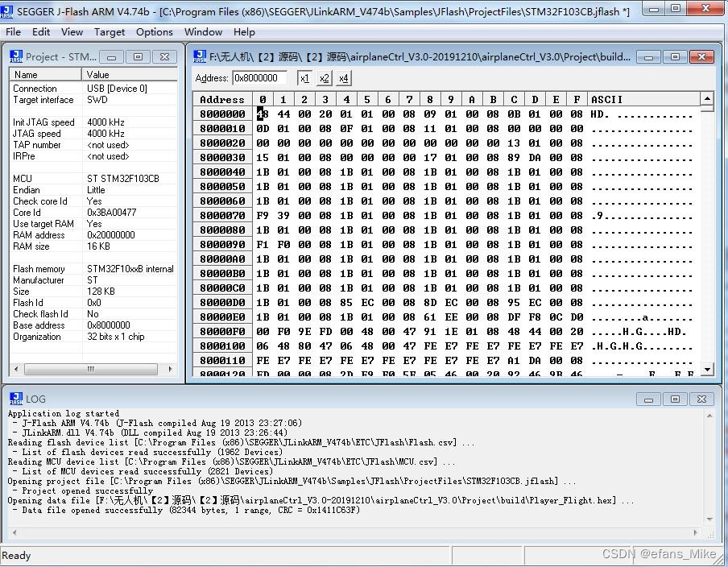
Task: Select the Check flash Id No value
Action: click(93, 314)
